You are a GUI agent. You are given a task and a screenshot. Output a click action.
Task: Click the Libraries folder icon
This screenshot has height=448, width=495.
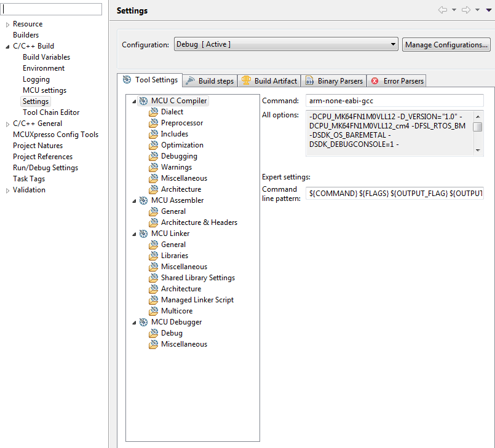click(x=154, y=256)
